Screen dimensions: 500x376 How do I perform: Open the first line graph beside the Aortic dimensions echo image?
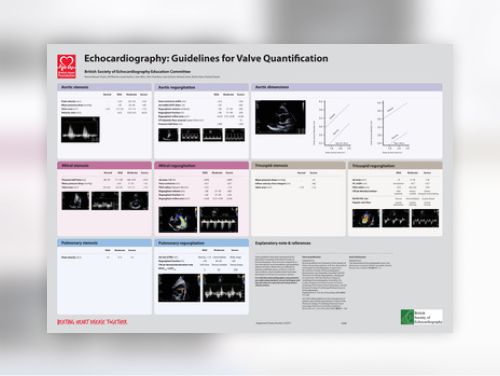click(333, 127)
